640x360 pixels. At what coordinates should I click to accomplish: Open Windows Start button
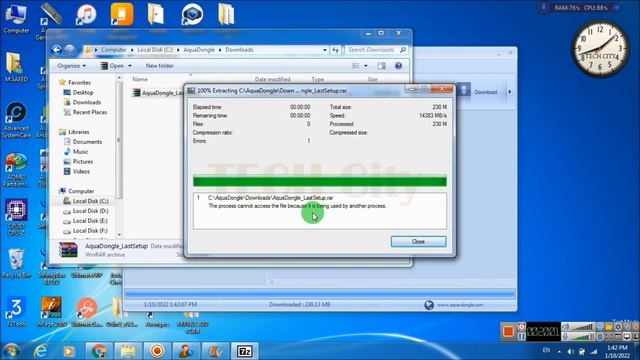[x=11, y=351]
